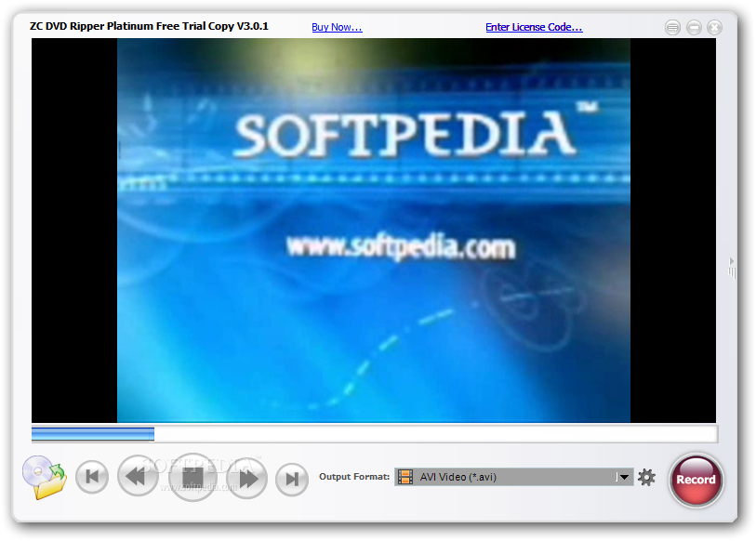Image resolution: width=756 pixels, height=541 pixels.
Task: Open output settings gear icon
Action: coord(646,478)
